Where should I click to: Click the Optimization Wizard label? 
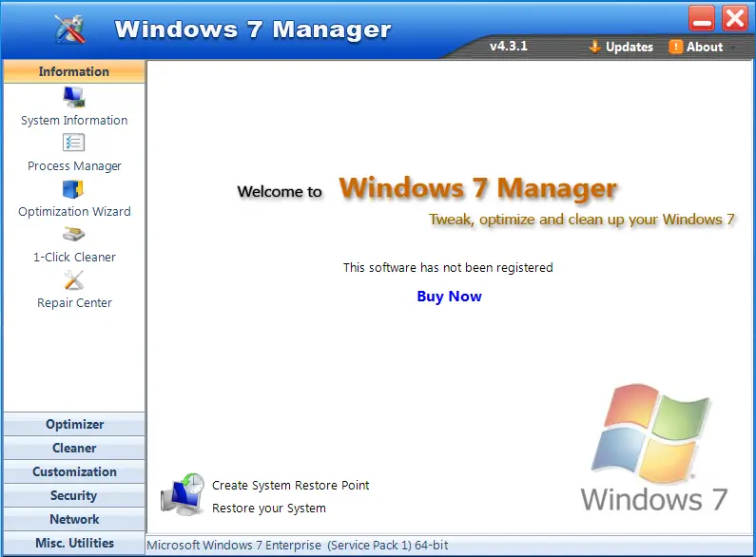point(74,212)
